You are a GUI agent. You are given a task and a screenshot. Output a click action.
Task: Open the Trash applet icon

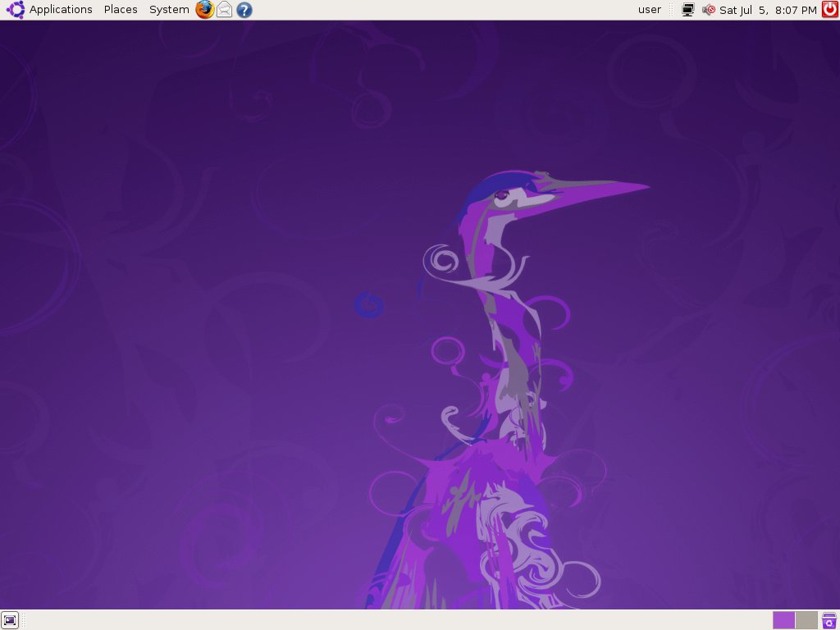coord(829,620)
